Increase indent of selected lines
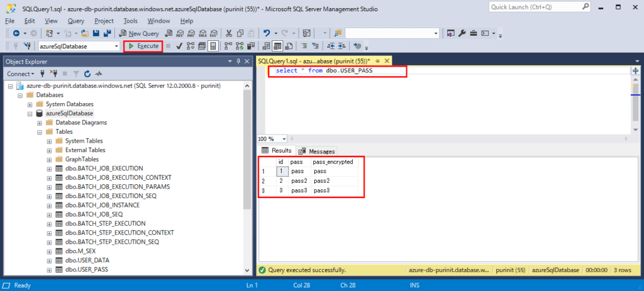 point(341,46)
